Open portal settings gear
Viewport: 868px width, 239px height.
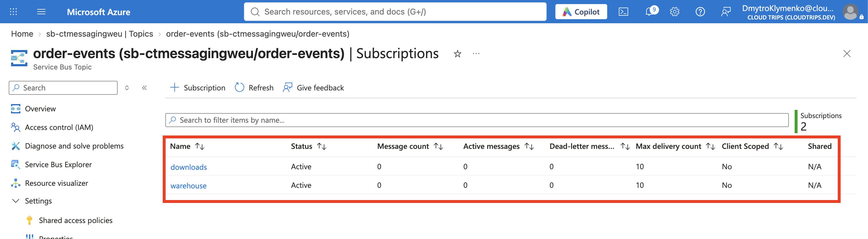[674, 12]
